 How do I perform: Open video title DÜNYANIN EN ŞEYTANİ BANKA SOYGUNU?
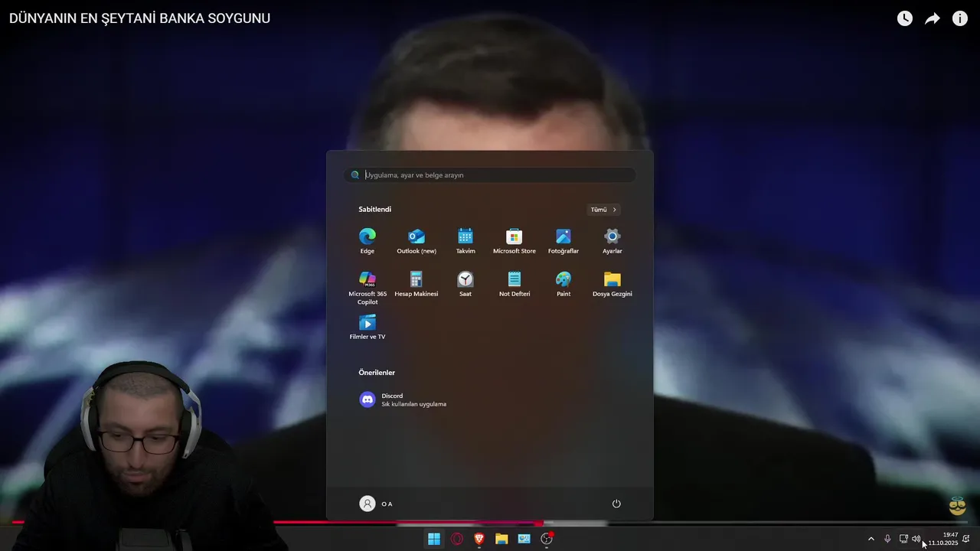[x=139, y=18]
